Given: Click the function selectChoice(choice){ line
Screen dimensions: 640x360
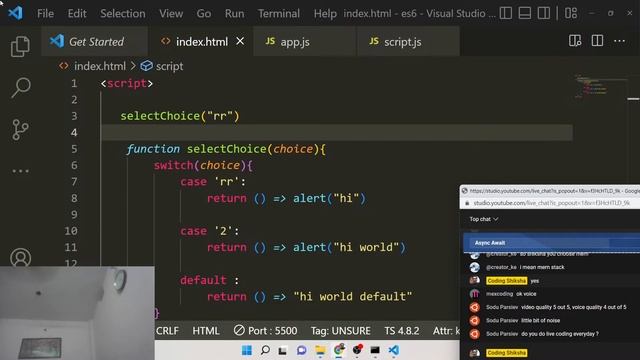Looking at the screenshot, I should click(x=226, y=149).
